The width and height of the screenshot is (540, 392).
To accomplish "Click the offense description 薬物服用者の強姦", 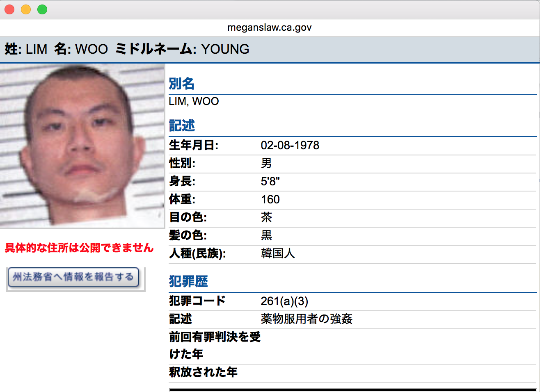I will [307, 319].
